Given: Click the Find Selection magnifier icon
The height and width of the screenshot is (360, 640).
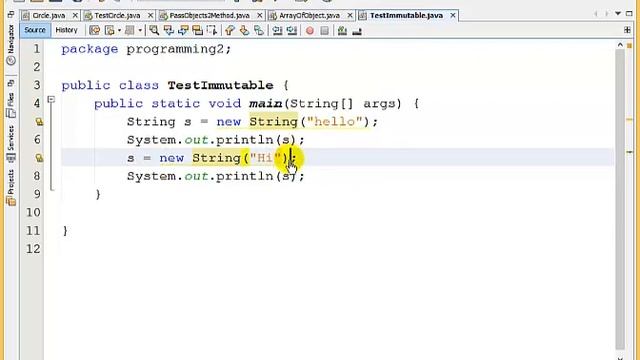Looking at the screenshot, I should pyautogui.click(x=154, y=31).
